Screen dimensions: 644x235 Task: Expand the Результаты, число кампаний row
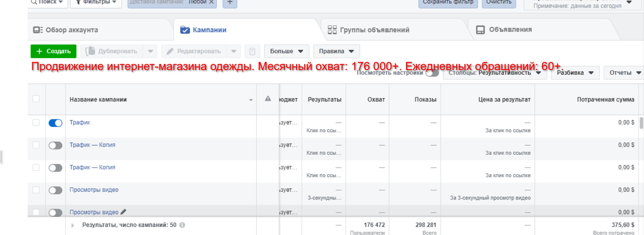[73, 225]
